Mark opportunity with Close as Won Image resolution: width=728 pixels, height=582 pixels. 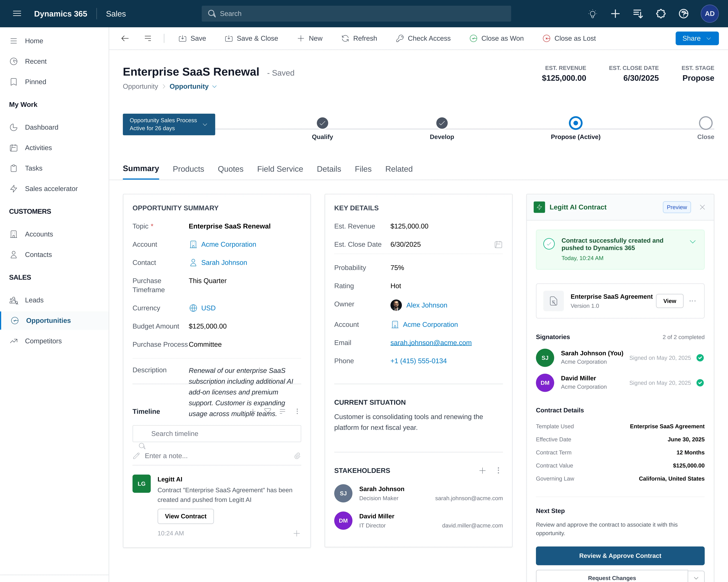click(497, 38)
